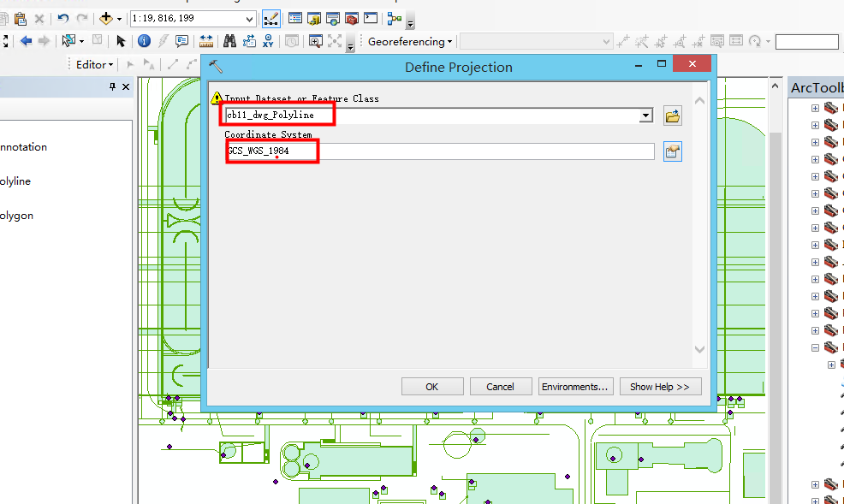Click OK in the Define Projection dialog
844x504 pixels.
point(432,386)
